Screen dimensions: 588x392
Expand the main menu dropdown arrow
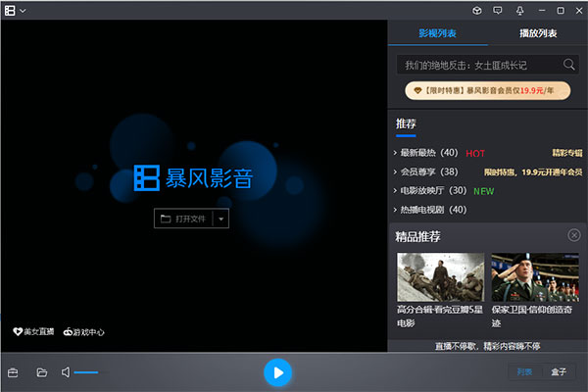(23, 11)
